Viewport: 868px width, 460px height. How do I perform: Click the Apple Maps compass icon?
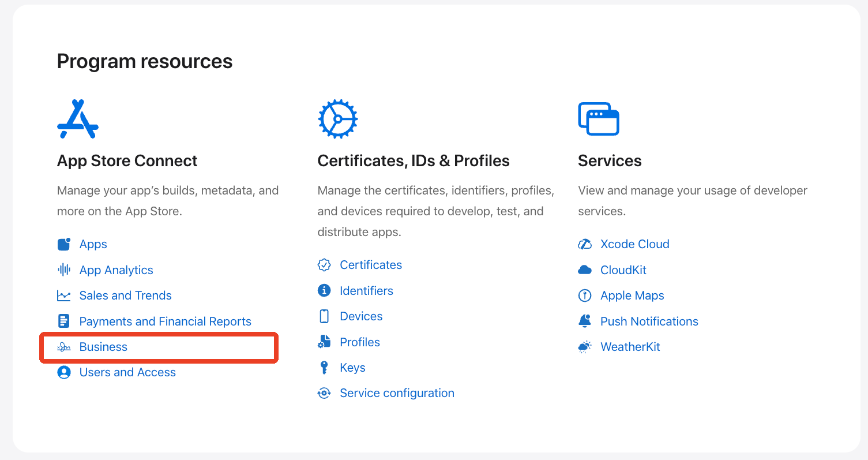point(585,296)
